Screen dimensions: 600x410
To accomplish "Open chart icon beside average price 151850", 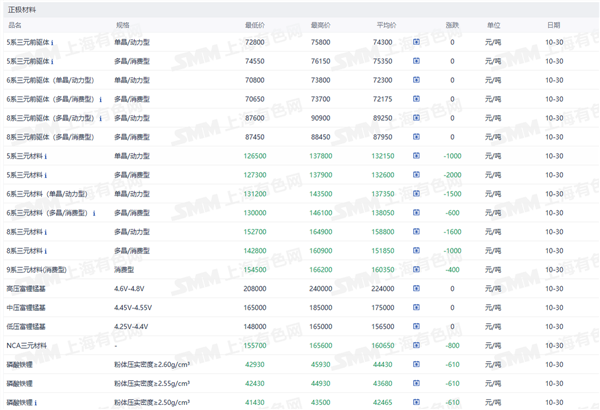I will tap(416, 250).
